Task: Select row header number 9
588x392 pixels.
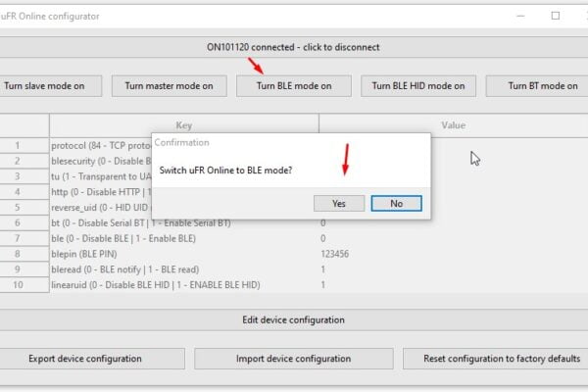Action: (x=24, y=269)
